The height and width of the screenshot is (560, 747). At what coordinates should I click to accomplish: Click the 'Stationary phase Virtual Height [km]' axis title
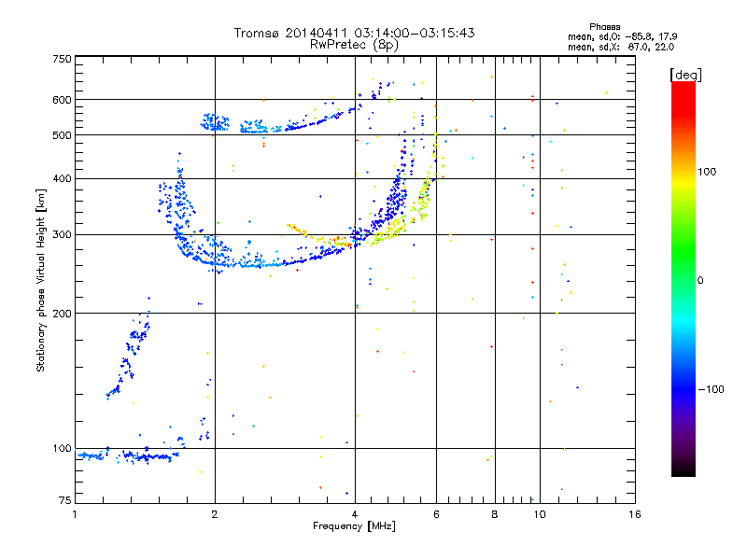pos(41,280)
